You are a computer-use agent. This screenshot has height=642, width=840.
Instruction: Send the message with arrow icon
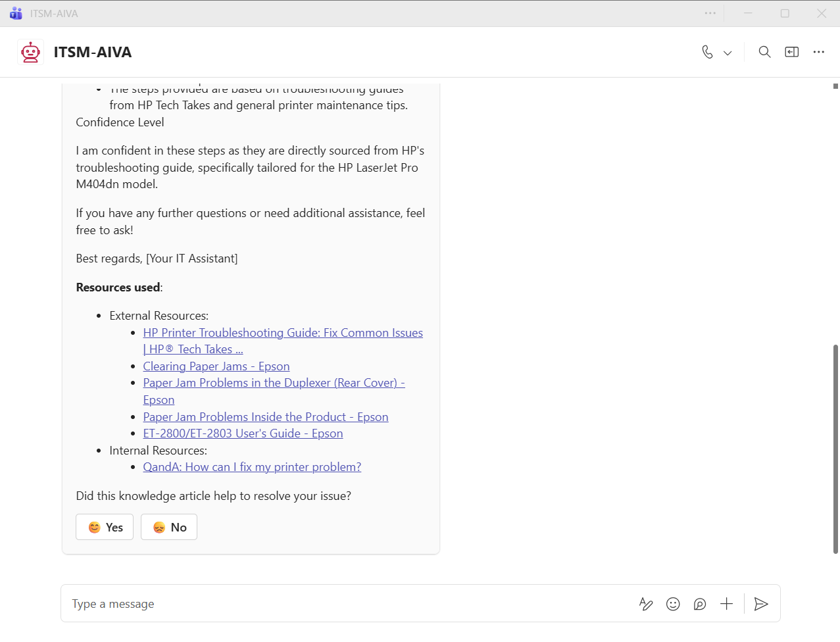click(x=761, y=604)
